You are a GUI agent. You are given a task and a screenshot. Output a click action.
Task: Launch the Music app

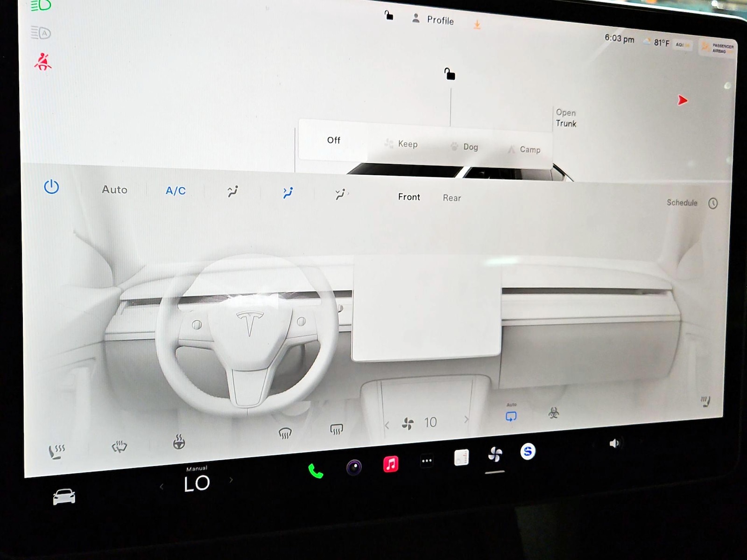click(391, 464)
